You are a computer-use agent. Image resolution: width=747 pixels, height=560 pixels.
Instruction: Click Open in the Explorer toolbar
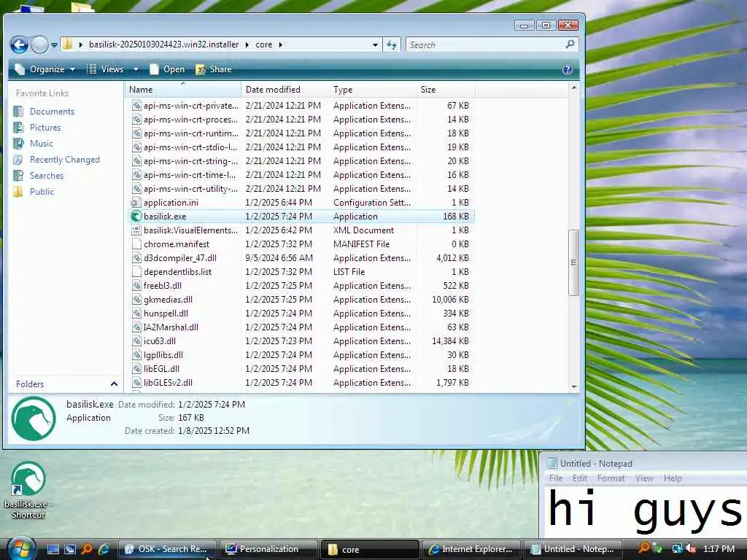point(167,69)
